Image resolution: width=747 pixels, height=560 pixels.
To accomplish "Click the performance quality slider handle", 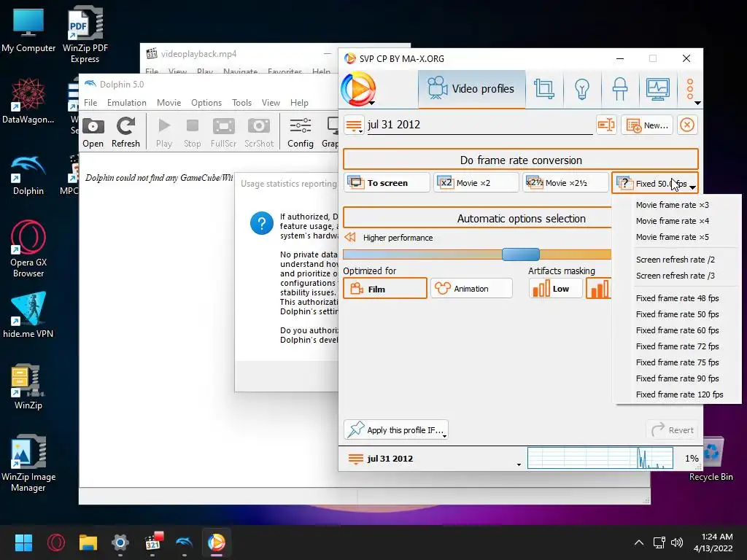I will click(x=521, y=254).
